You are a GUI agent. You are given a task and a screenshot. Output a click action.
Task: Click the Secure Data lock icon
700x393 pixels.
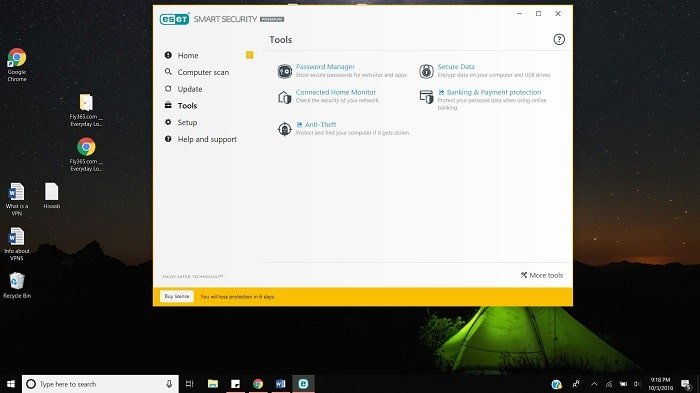click(x=426, y=71)
